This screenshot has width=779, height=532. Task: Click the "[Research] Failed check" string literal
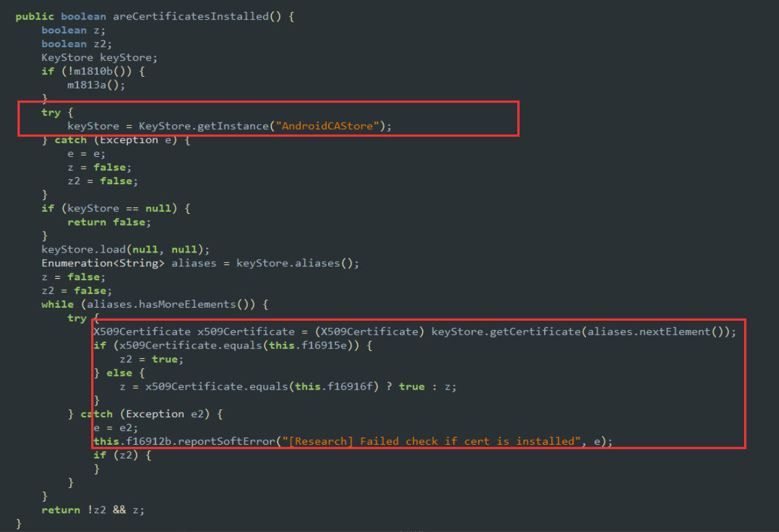pyautogui.click(x=431, y=441)
